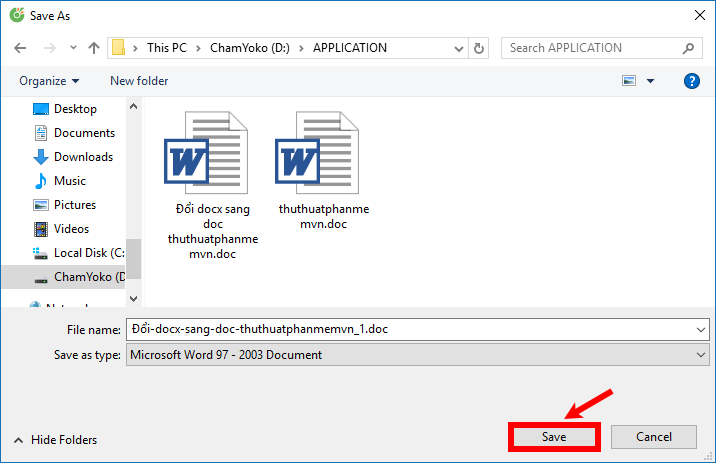The image size is (716, 463).
Task: Click navigation pane scroll up arrow
Action: point(133,106)
